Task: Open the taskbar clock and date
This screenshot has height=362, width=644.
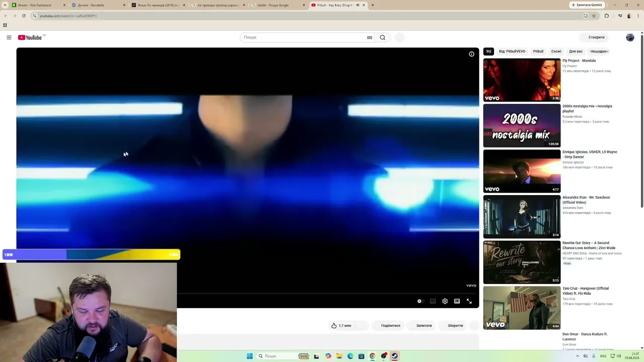Action: [632, 356]
